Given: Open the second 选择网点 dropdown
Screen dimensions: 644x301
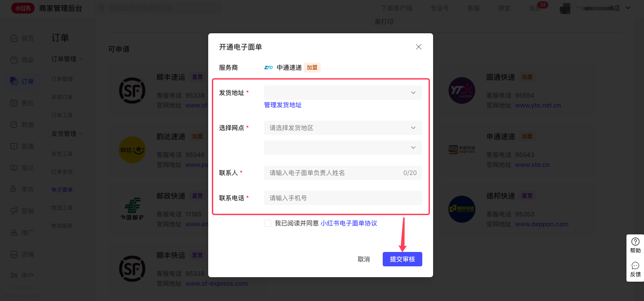Looking at the screenshot, I should pyautogui.click(x=343, y=148).
